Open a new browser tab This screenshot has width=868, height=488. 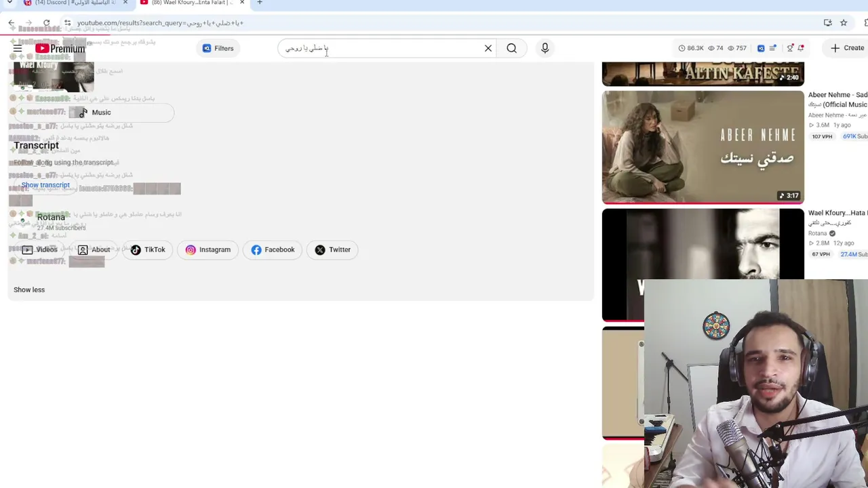click(x=260, y=3)
